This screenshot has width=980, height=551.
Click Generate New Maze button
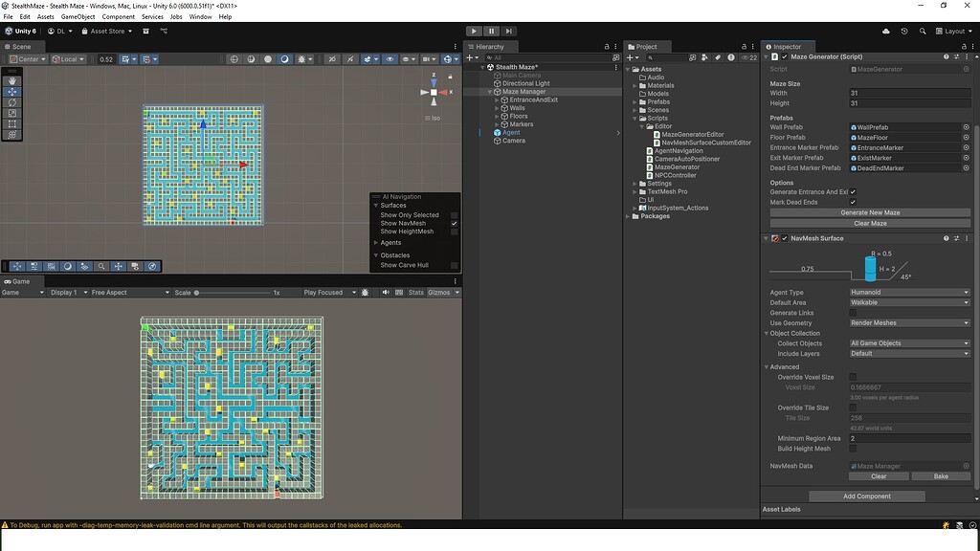coord(870,212)
